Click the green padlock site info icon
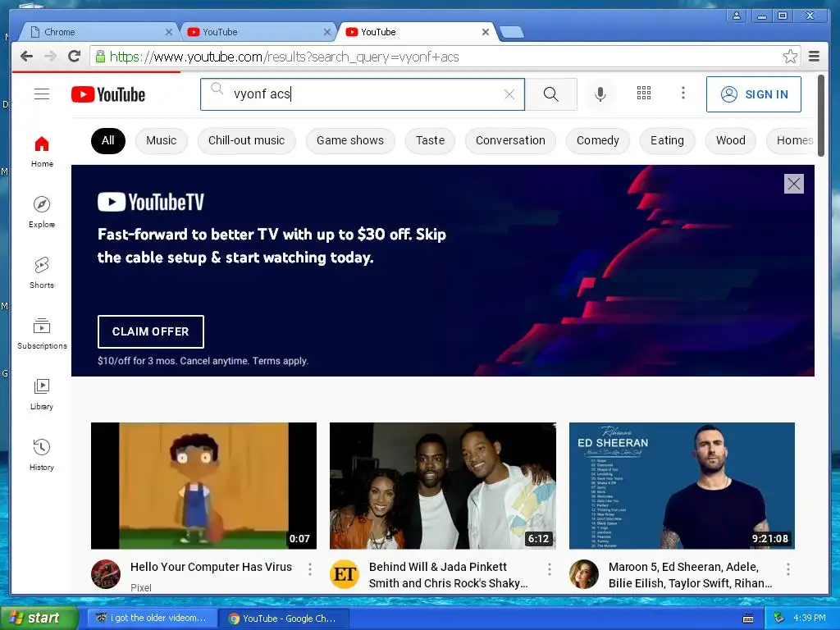Screen dimensions: 840x630 tap(100, 57)
